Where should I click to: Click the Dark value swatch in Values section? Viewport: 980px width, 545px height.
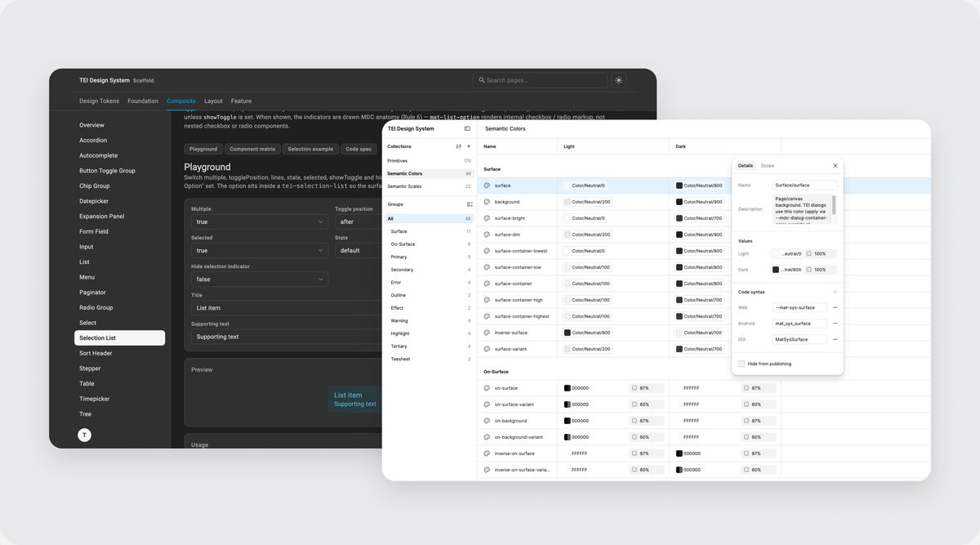click(x=776, y=270)
